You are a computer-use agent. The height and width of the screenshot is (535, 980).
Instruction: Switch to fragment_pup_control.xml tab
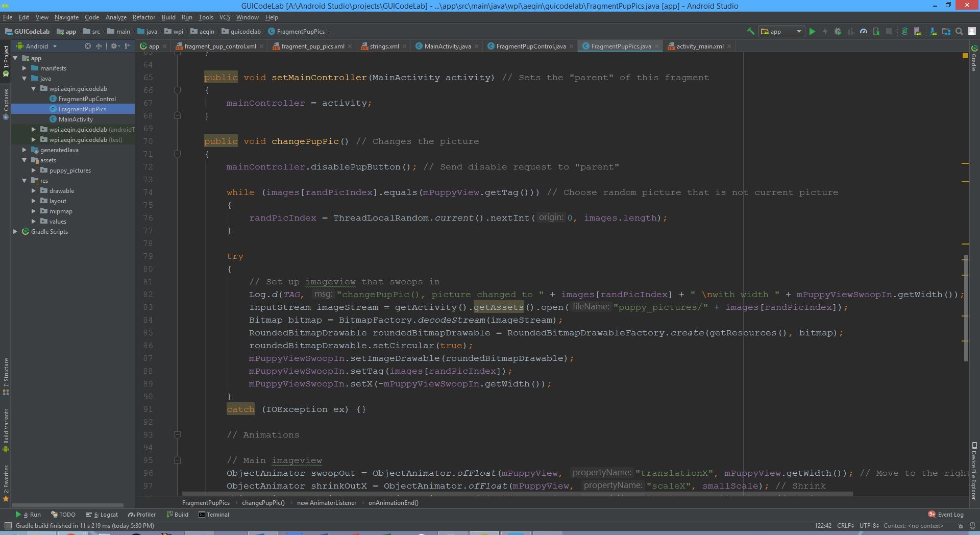pyautogui.click(x=220, y=46)
